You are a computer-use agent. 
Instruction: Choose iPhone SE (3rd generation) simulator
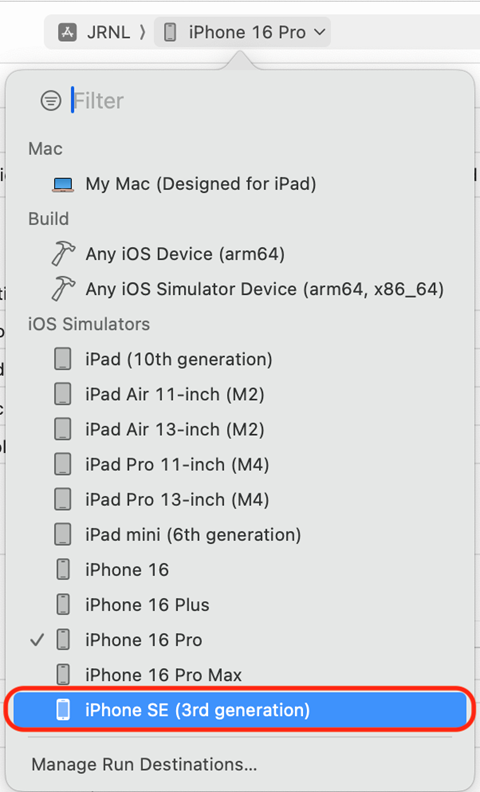click(x=240, y=710)
